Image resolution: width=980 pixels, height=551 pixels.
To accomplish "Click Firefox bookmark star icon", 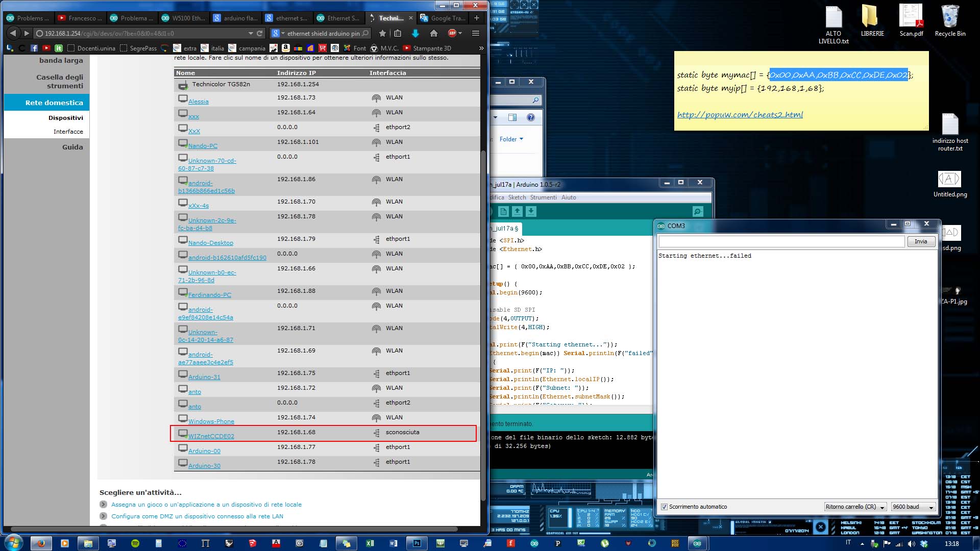I will pos(382,33).
